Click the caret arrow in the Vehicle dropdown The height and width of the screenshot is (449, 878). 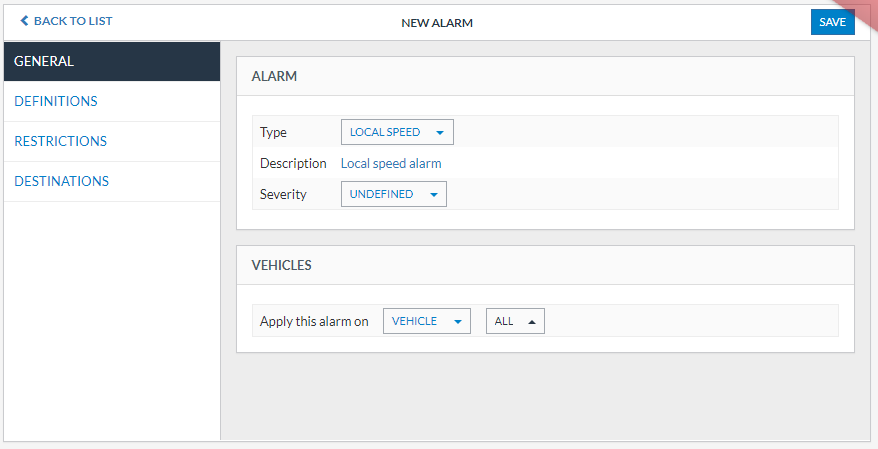tap(457, 322)
